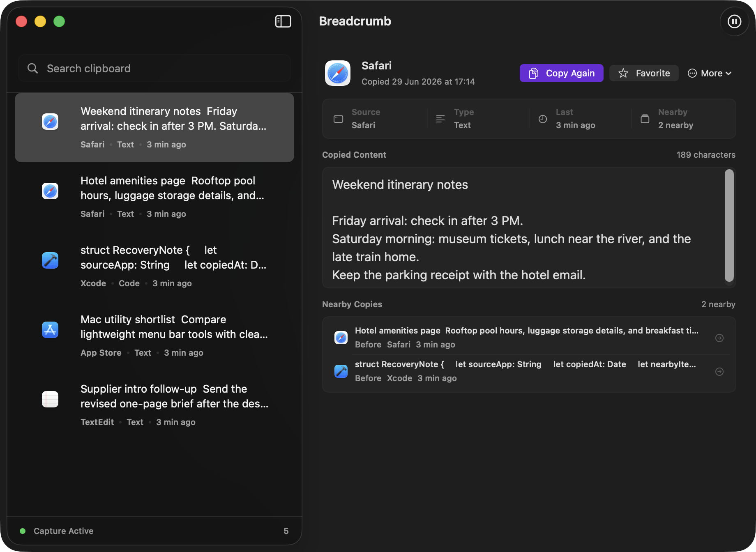Click Safari icon in Nearby Copies

coord(341,338)
